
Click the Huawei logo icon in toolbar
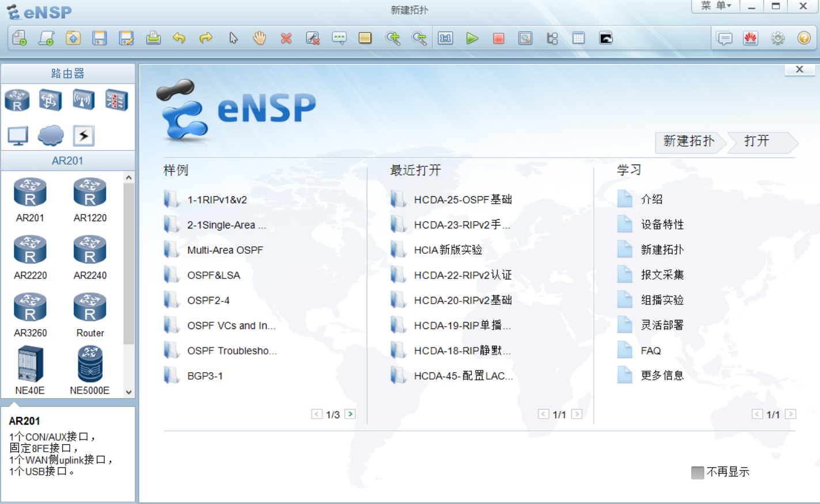(x=750, y=38)
